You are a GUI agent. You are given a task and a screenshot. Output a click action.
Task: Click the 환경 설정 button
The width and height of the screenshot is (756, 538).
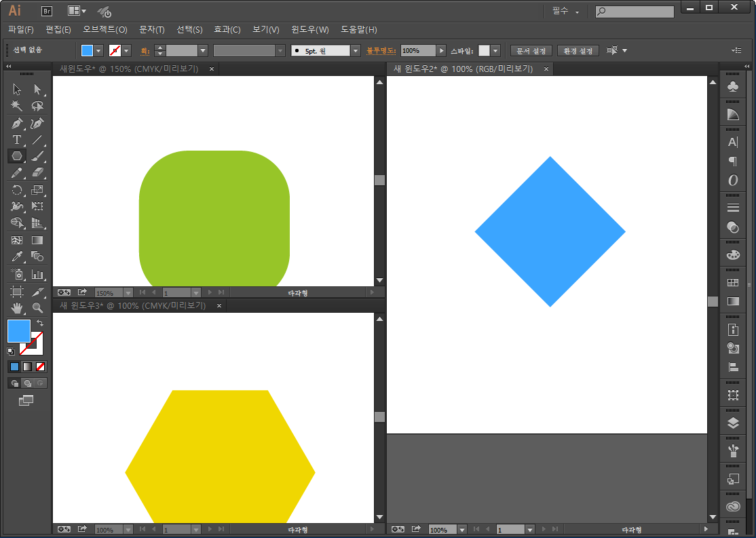(x=578, y=51)
